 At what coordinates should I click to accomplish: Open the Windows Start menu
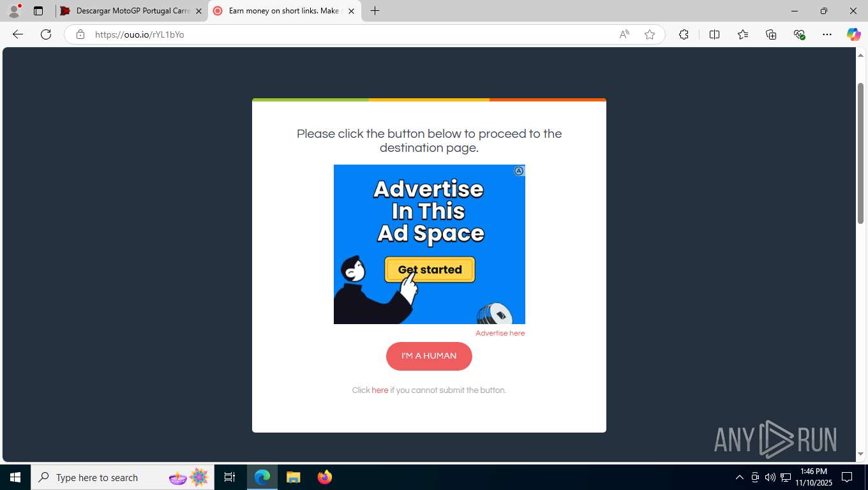pyautogui.click(x=15, y=477)
